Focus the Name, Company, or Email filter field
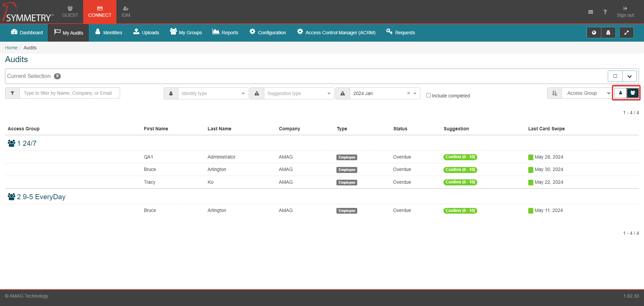The image size is (644, 306). tap(70, 93)
